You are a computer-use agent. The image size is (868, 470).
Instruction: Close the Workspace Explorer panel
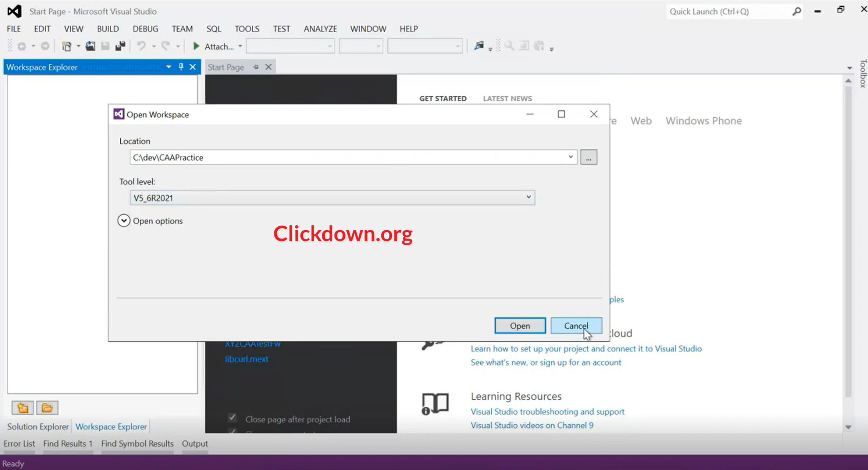tap(193, 67)
